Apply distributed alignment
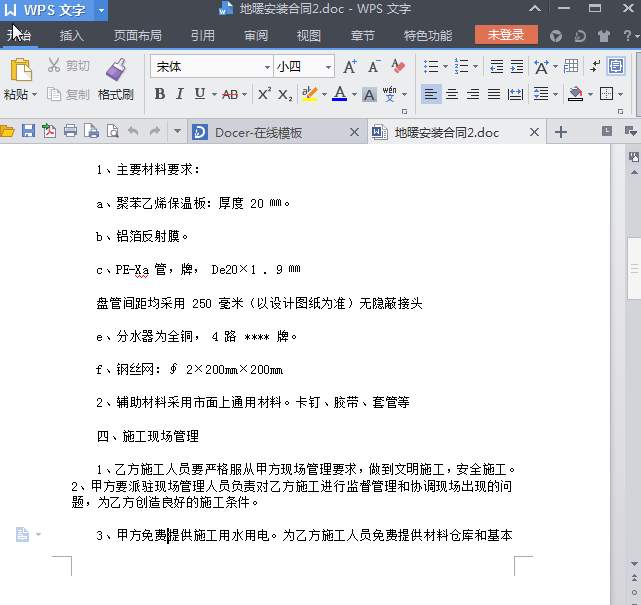The height and width of the screenshot is (605, 641). click(515, 94)
